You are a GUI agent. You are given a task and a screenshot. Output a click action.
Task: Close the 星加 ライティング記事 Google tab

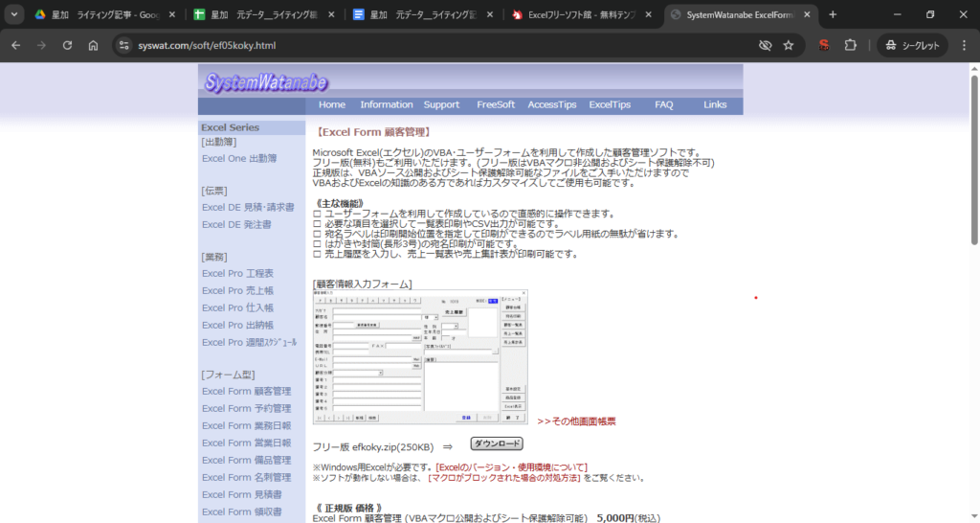(x=172, y=14)
